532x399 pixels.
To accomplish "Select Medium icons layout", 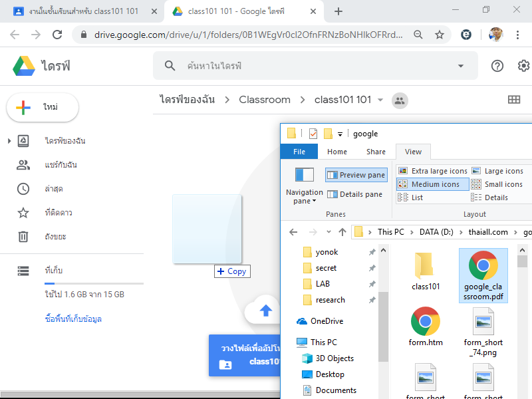I will (433, 184).
